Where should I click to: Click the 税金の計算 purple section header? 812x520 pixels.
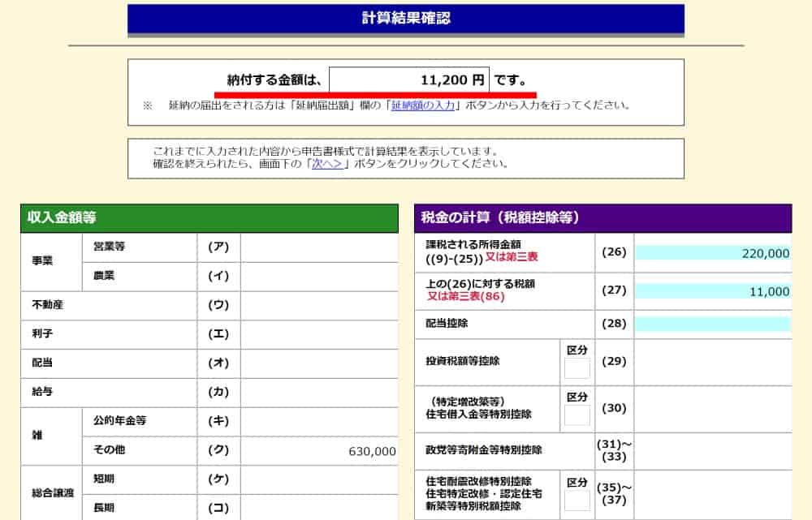pos(603,218)
